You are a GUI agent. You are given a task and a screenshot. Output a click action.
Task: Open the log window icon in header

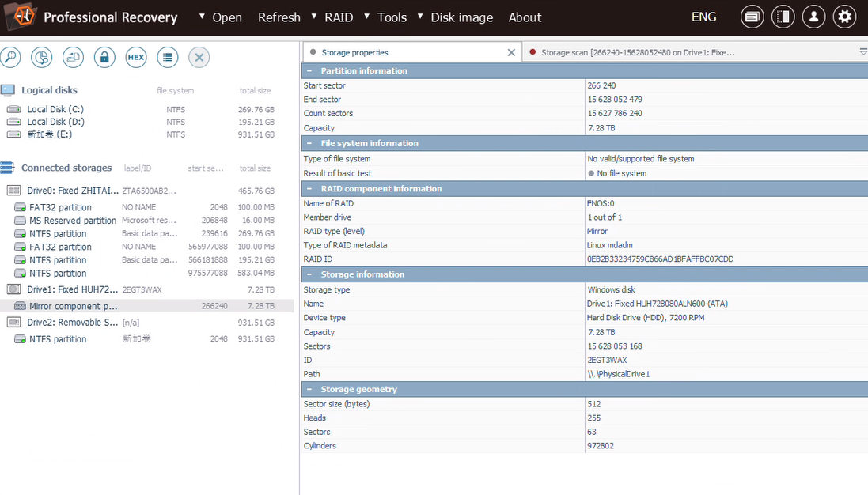click(x=752, y=17)
